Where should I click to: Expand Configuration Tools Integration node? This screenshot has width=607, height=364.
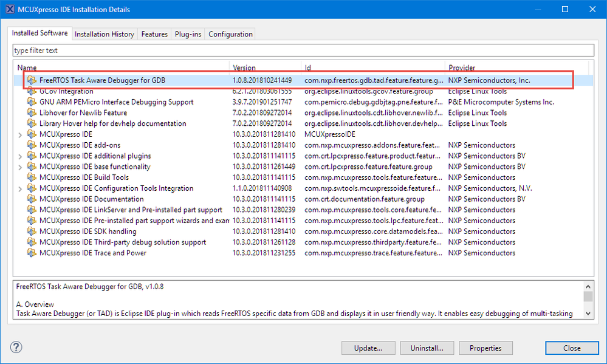20,188
